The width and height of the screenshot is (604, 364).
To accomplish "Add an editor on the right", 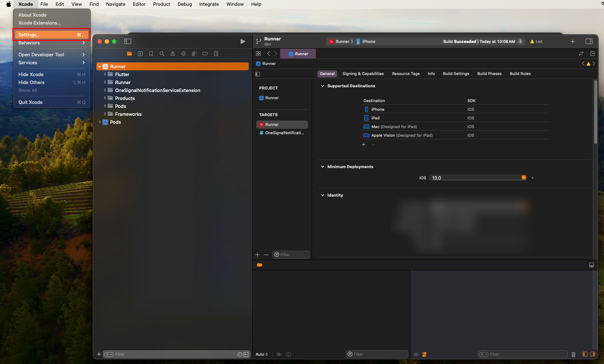I will (x=592, y=53).
